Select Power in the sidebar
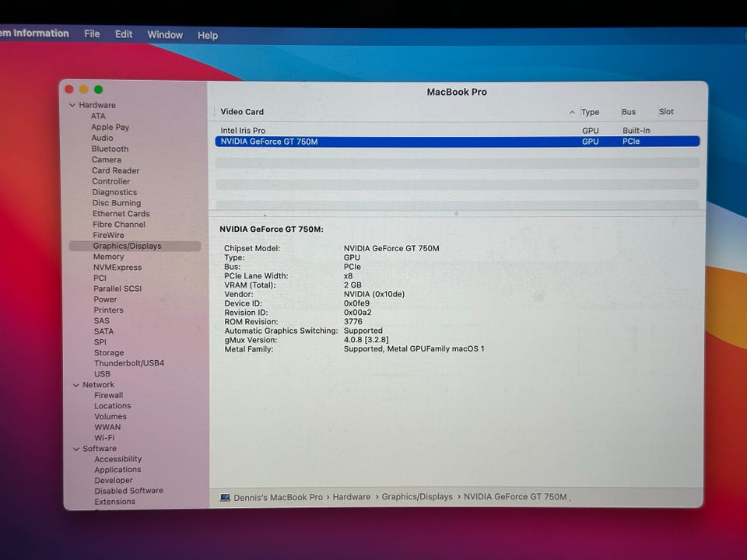Screen dimensions: 747x560 (x=105, y=299)
